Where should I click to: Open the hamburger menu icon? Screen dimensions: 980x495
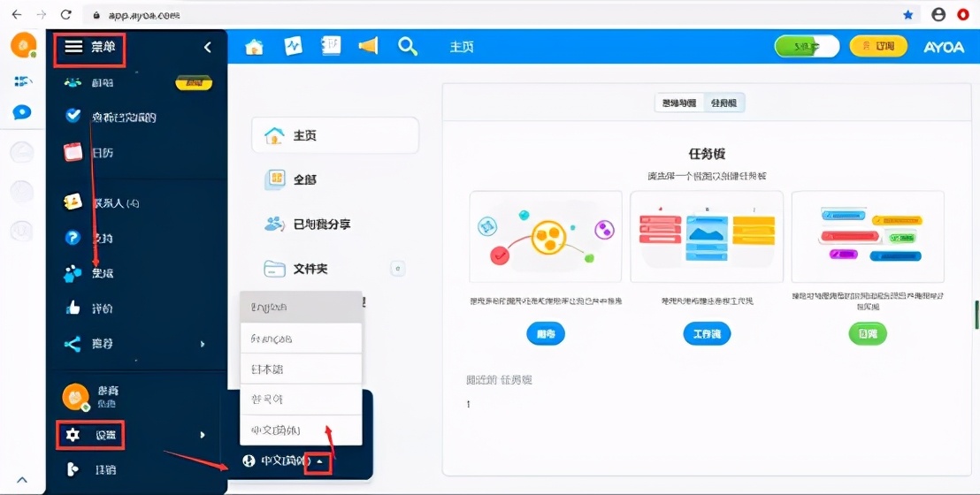pos(73,48)
